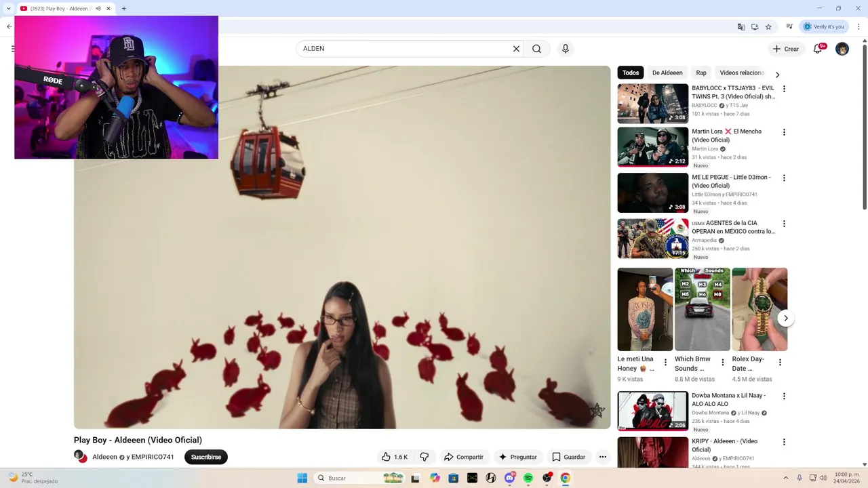Like the video with thumbs up

(394, 457)
